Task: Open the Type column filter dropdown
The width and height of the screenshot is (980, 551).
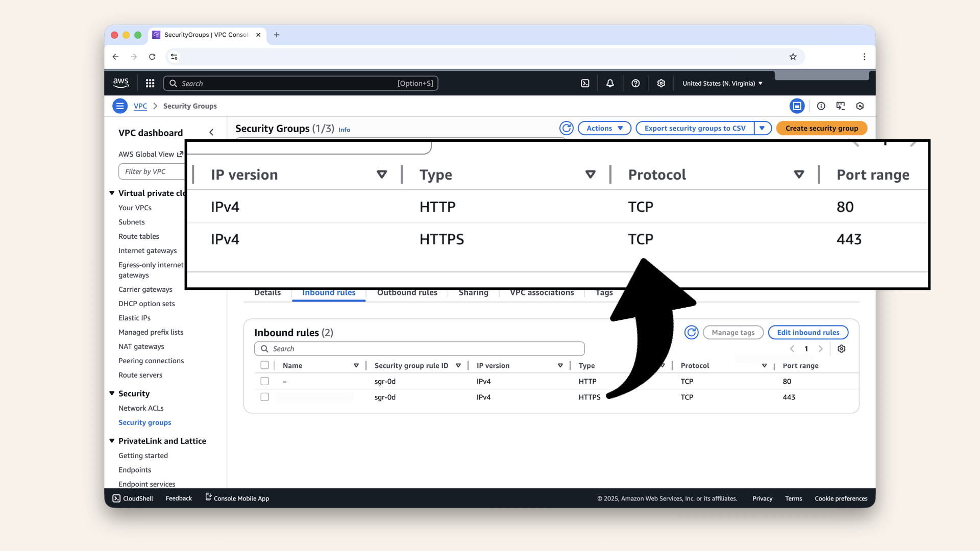Action: point(591,174)
